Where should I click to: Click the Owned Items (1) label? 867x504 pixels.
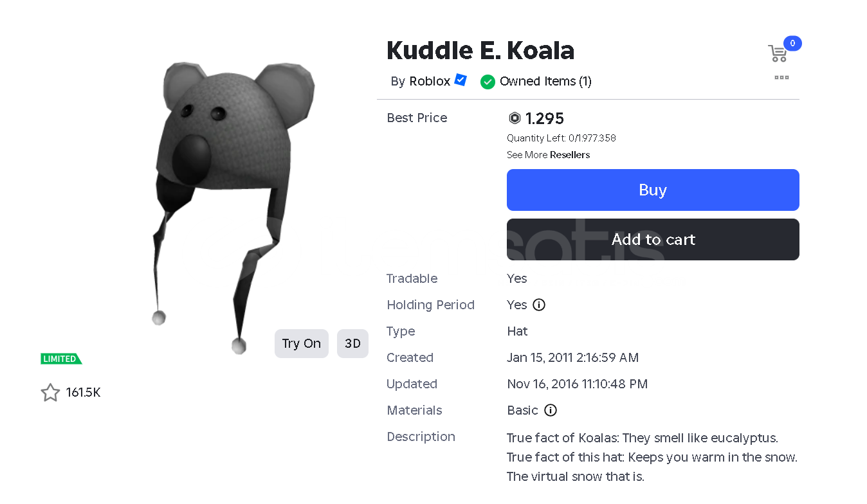pos(545,82)
